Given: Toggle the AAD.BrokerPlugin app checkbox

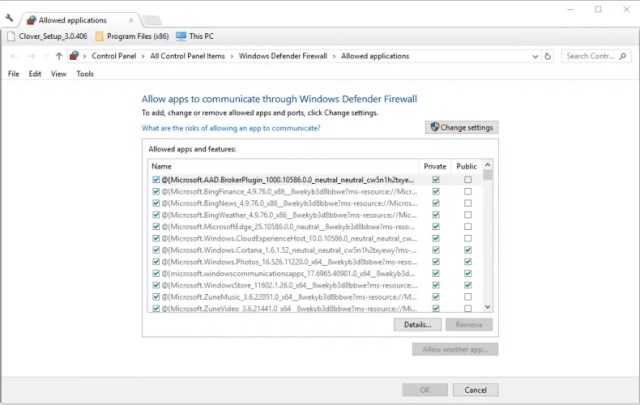Looking at the screenshot, I should pos(156,180).
